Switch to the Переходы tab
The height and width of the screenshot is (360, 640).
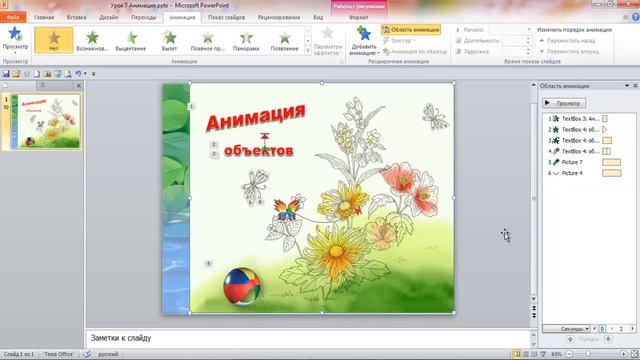(x=144, y=17)
